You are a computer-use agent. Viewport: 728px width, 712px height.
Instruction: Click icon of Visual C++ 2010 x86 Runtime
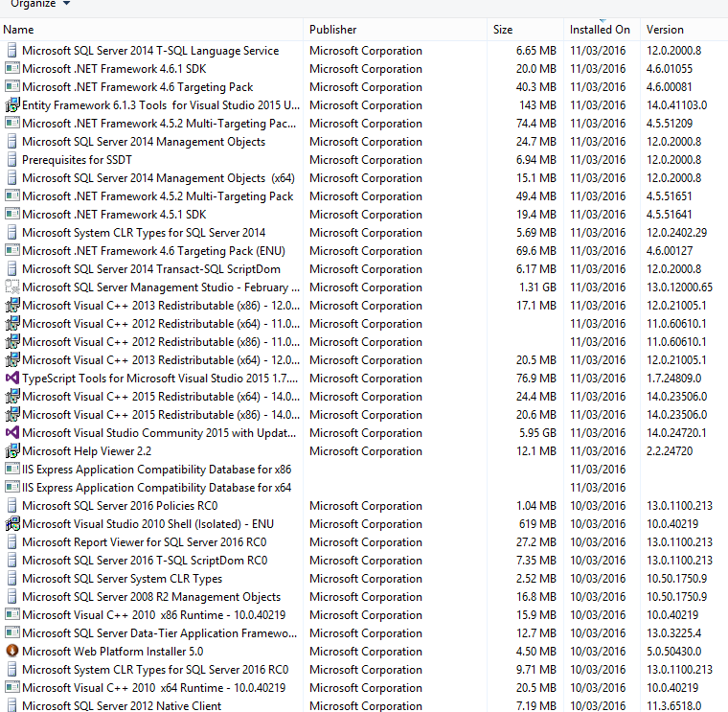12,615
